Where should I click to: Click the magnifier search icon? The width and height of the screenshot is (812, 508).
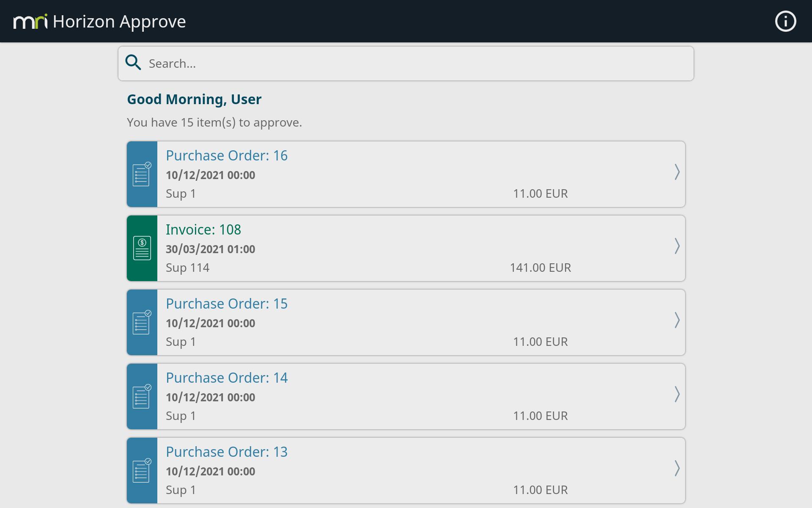[133, 63]
